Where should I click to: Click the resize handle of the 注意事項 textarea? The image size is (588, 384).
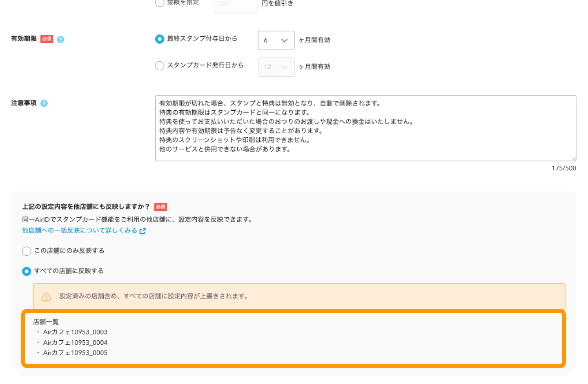pyautogui.click(x=573, y=158)
